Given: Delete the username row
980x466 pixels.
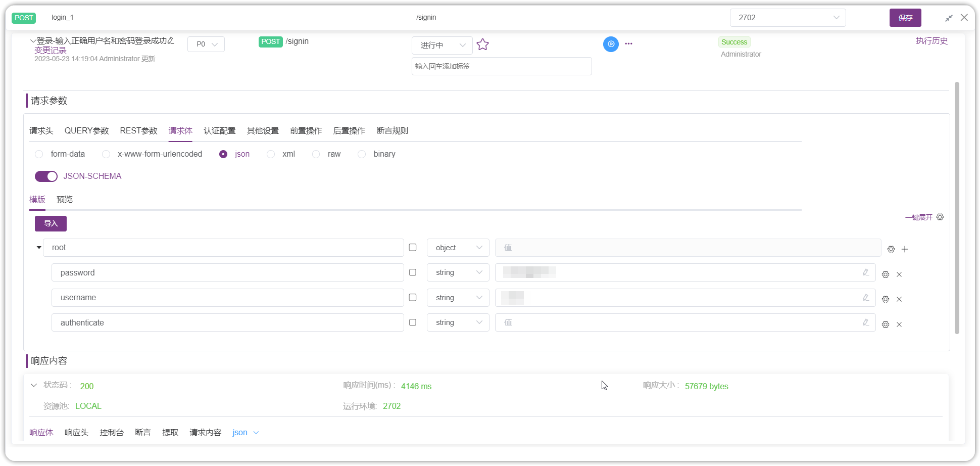Looking at the screenshot, I should 899,299.
